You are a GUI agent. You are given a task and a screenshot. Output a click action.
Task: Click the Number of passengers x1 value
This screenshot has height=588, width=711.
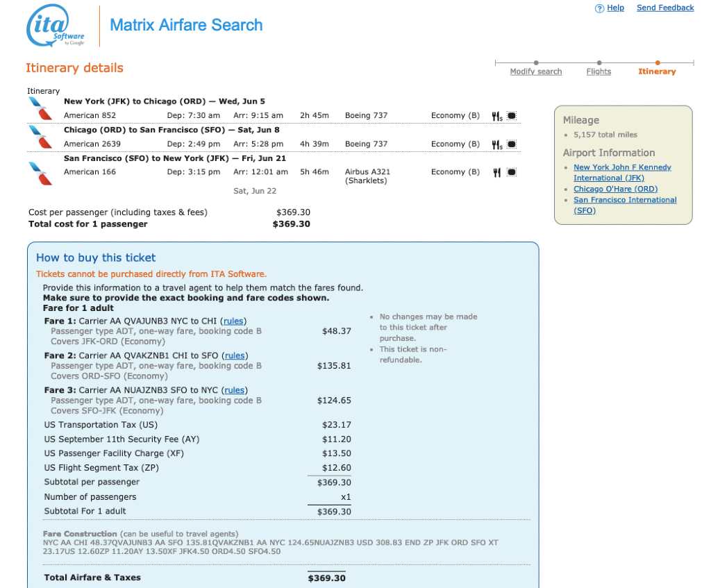(346, 497)
